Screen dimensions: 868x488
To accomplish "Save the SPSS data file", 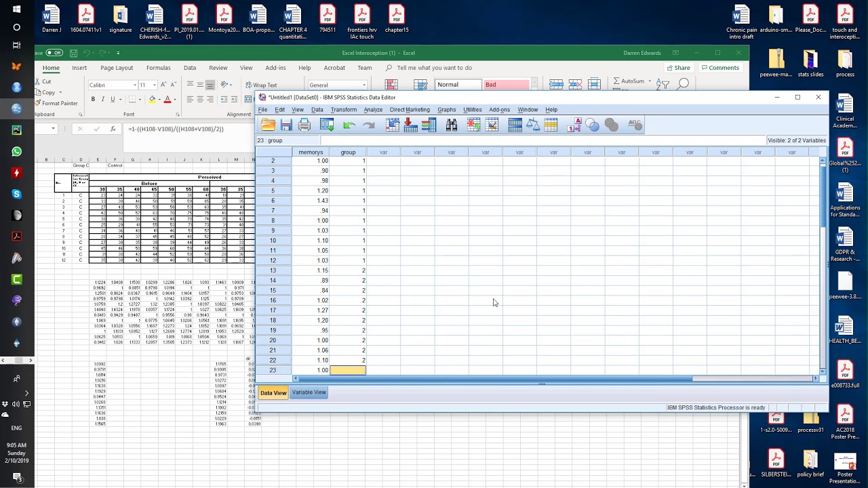I will tap(286, 125).
